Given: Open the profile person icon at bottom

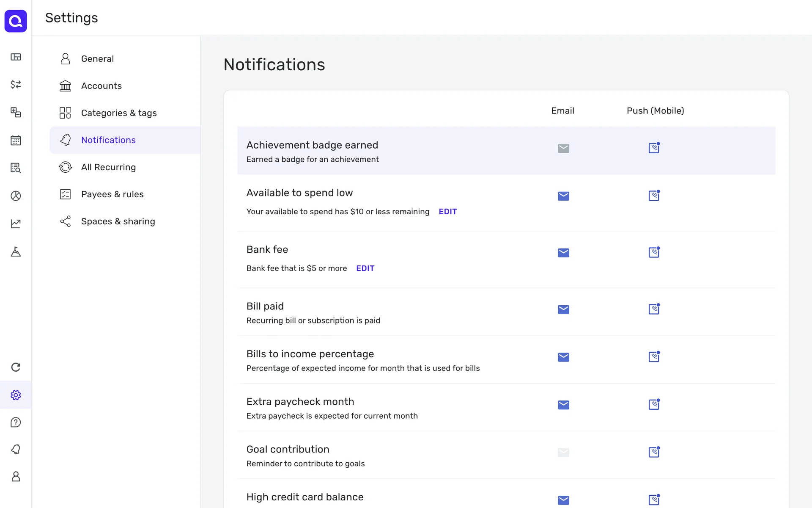Looking at the screenshot, I should click(x=16, y=476).
